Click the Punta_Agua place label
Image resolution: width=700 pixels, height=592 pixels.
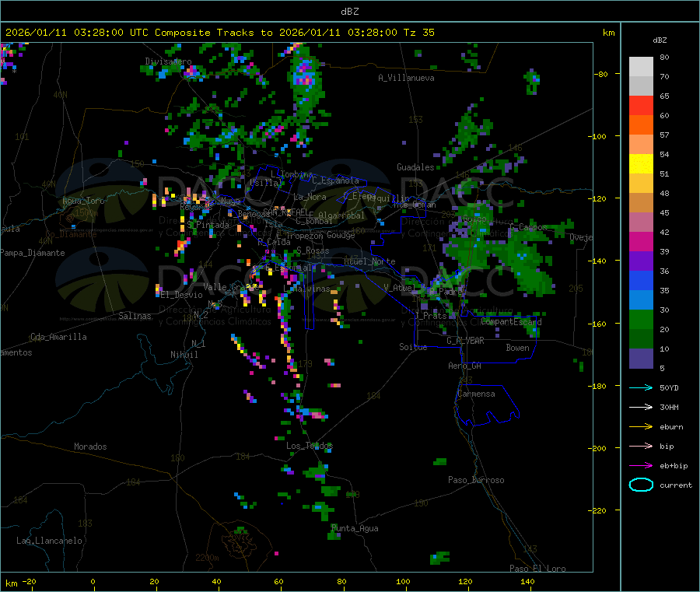click(x=355, y=528)
